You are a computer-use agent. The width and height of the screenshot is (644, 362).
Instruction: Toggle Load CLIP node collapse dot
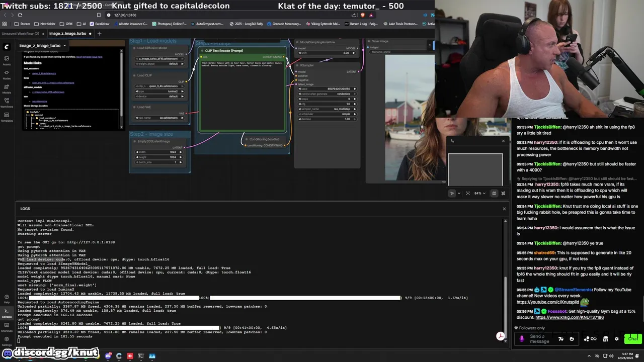[134, 75]
